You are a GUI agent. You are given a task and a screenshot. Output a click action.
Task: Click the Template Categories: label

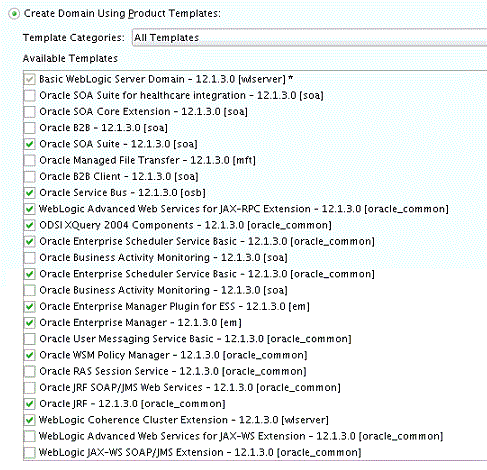point(73,38)
